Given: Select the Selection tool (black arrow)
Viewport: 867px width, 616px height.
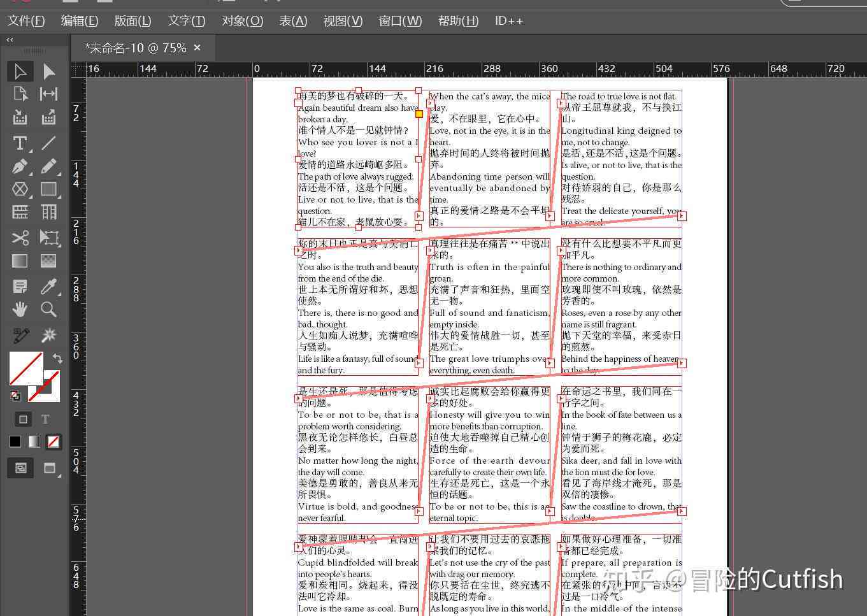Looking at the screenshot, I should pyautogui.click(x=20, y=71).
